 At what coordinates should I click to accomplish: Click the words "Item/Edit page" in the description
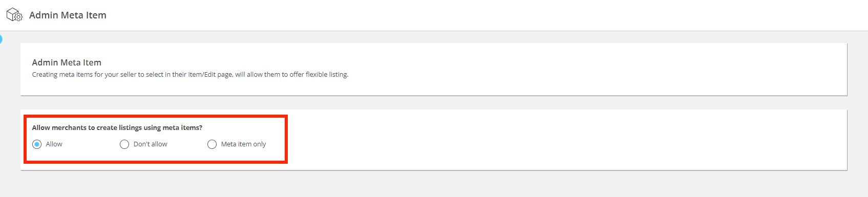210,75
